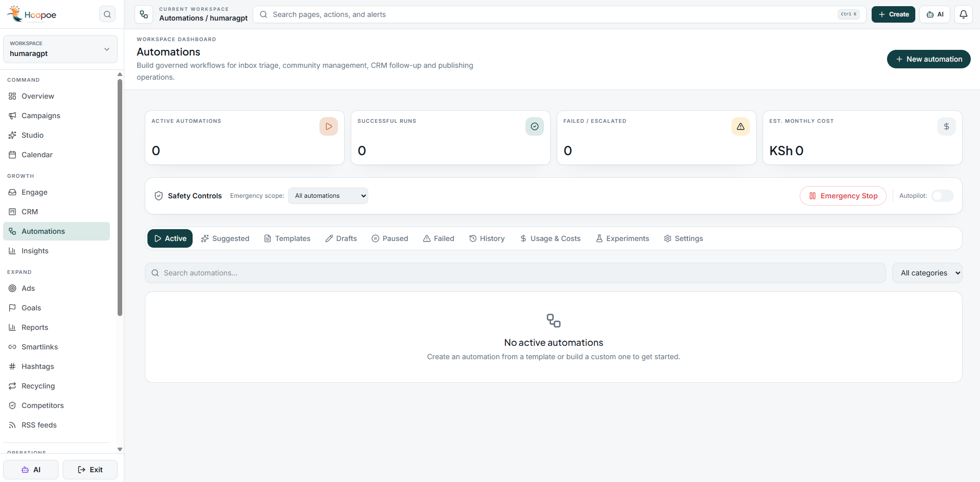This screenshot has height=482, width=980.
Task: Open RSS feeds page
Action: [x=56, y=425]
